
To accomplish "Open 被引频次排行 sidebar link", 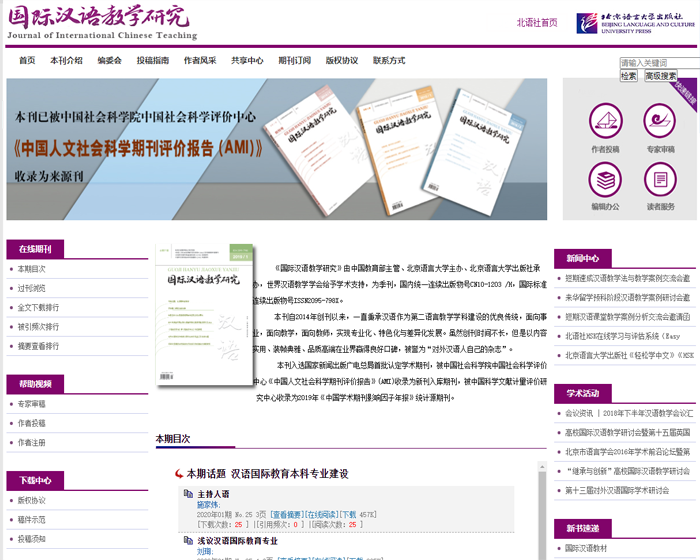I will (x=38, y=326).
